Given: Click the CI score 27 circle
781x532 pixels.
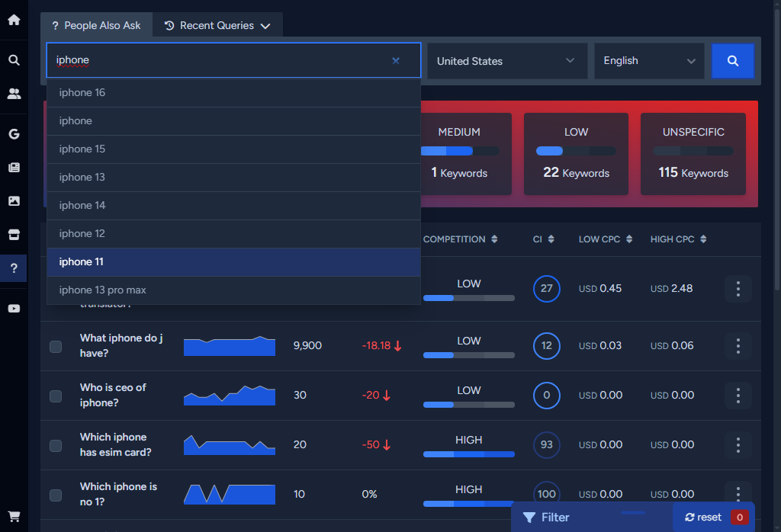Looking at the screenshot, I should pos(546,289).
